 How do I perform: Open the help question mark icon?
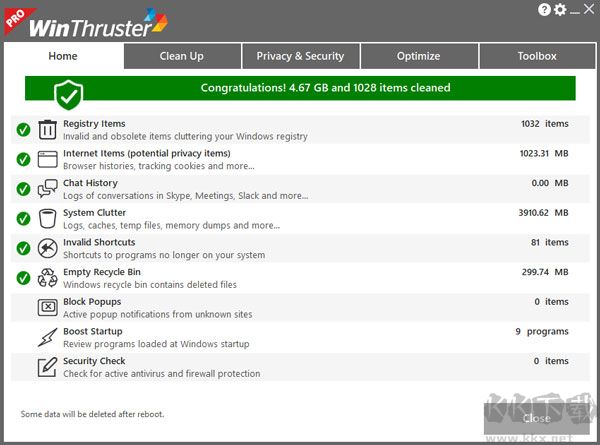point(544,10)
